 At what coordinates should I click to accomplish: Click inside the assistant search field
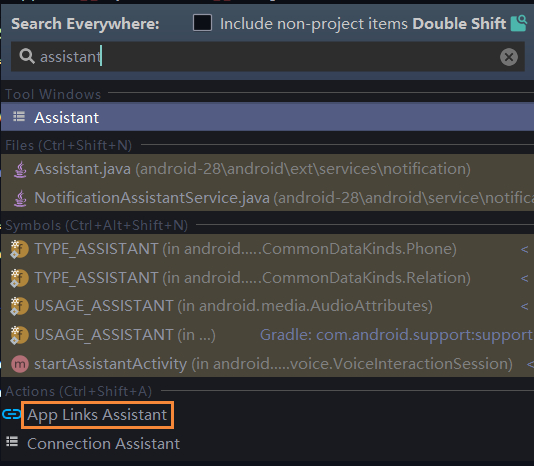[x=268, y=57]
